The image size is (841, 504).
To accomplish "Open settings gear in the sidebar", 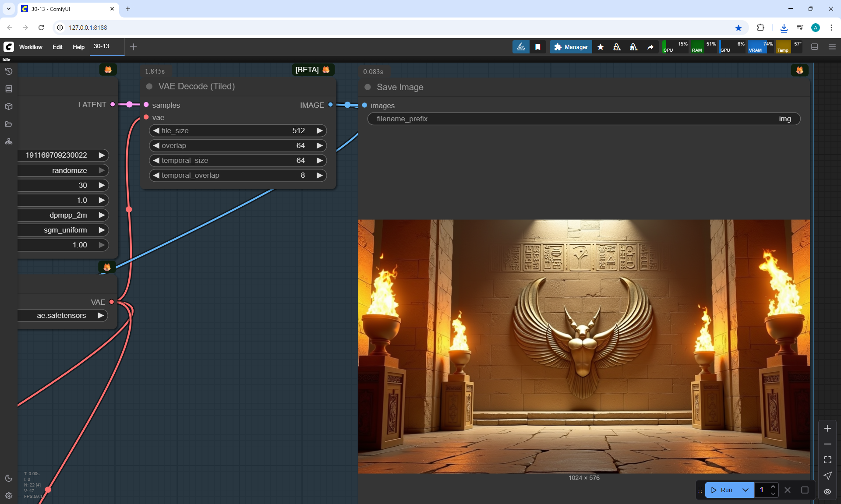I will coord(9,496).
